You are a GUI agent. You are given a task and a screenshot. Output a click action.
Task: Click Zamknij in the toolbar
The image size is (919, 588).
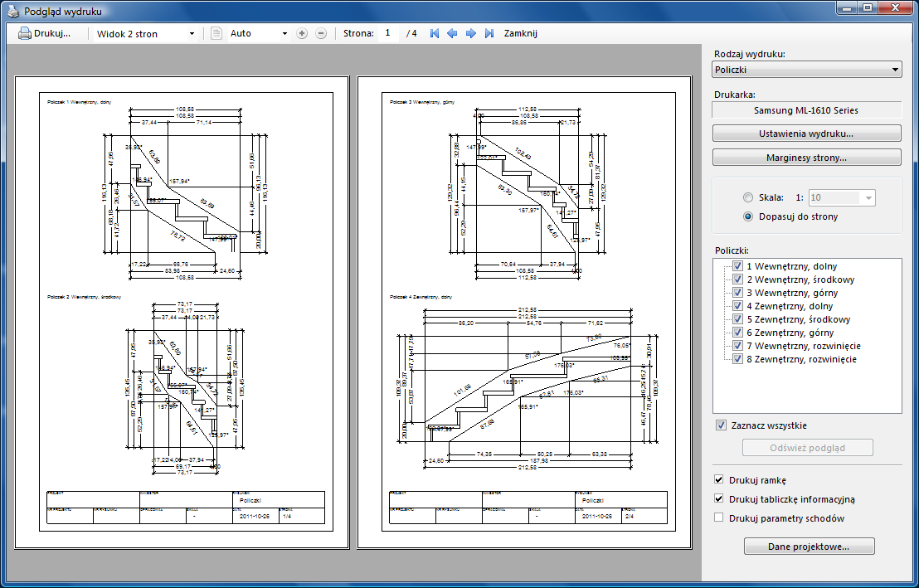pos(521,34)
